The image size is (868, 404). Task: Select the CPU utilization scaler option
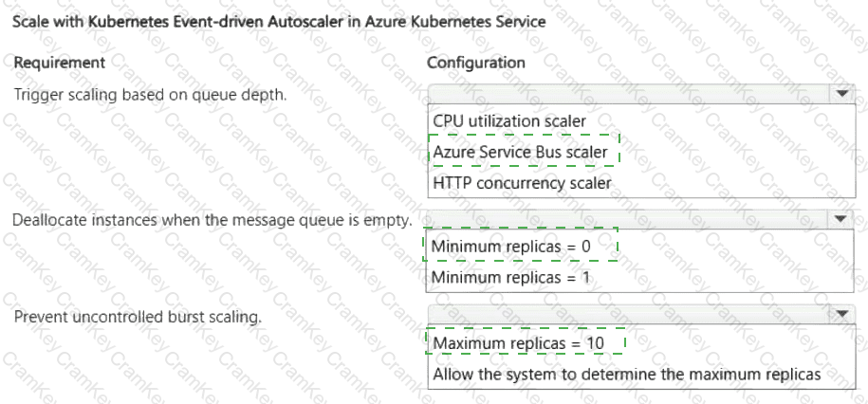coord(509,120)
